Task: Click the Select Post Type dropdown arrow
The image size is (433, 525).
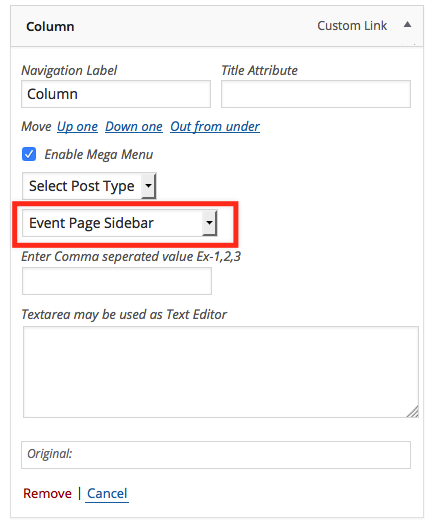Action: coord(148,186)
